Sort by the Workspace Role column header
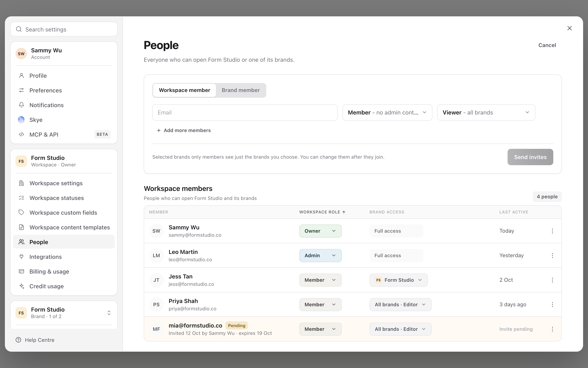The height and width of the screenshot is (368, 588). click(x=322, y=212)
